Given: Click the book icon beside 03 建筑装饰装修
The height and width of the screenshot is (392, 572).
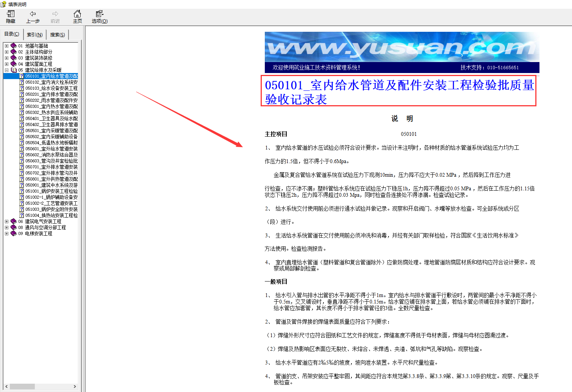Looking at the screenshot, I should point(14,58).
